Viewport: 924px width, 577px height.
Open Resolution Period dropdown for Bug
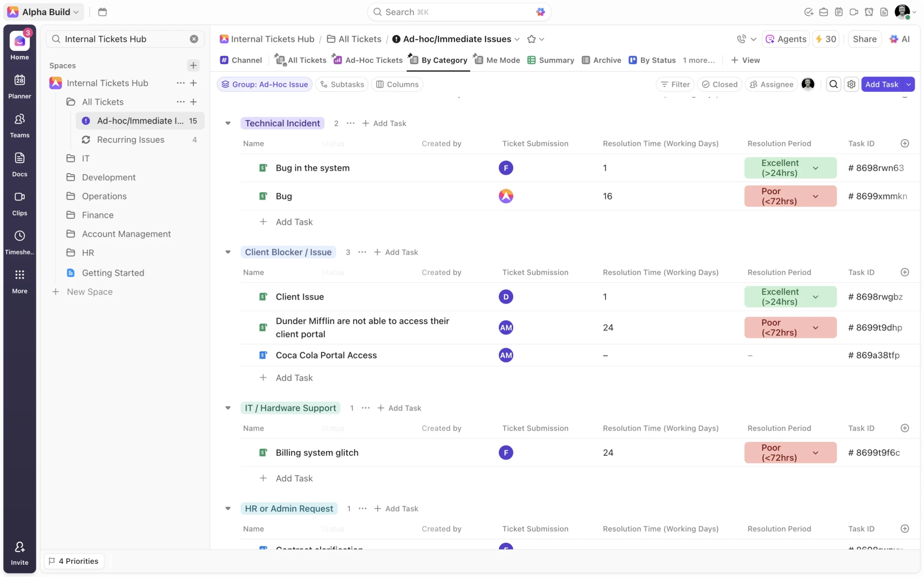point(816,196)
